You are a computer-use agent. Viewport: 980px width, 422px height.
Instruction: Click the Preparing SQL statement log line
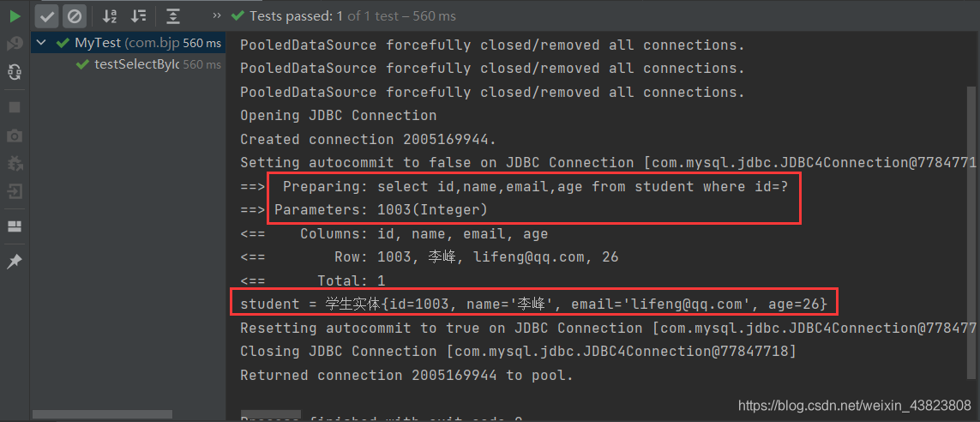click(x=532, y=186)
